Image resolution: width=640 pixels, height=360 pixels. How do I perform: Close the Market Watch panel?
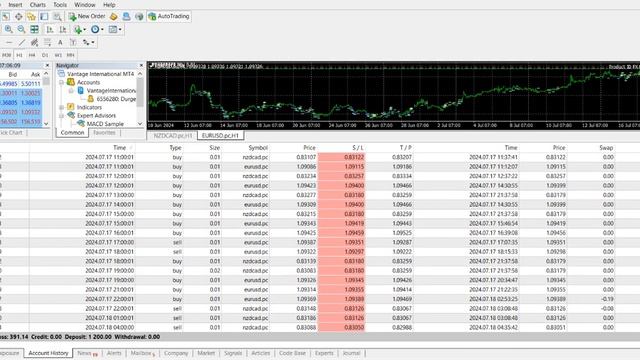tap(47, 65)
